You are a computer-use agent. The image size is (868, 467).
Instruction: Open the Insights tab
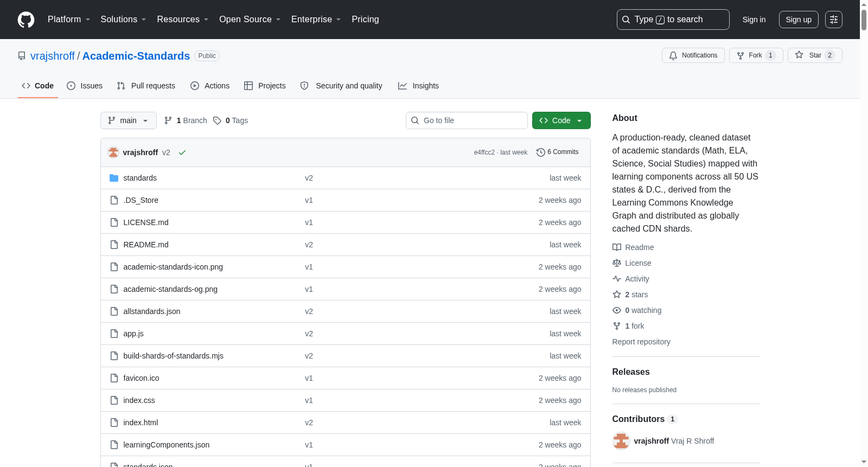point(418,86)
